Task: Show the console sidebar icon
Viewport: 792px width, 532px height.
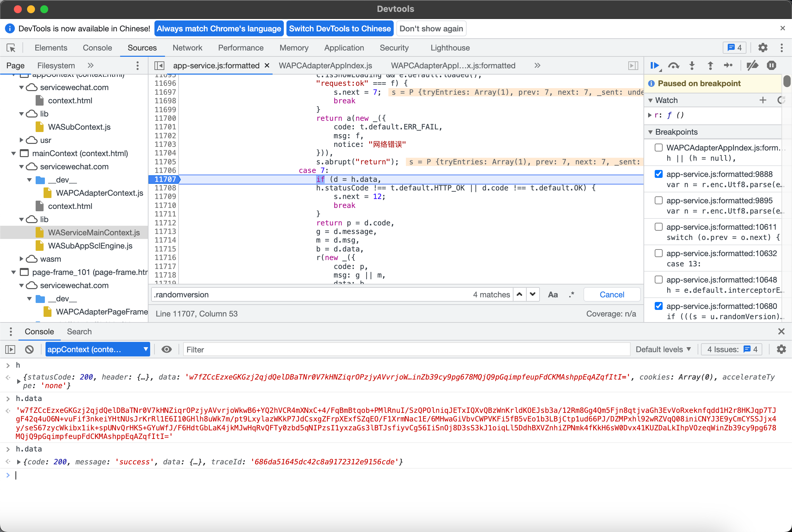Action: point(11,349)
